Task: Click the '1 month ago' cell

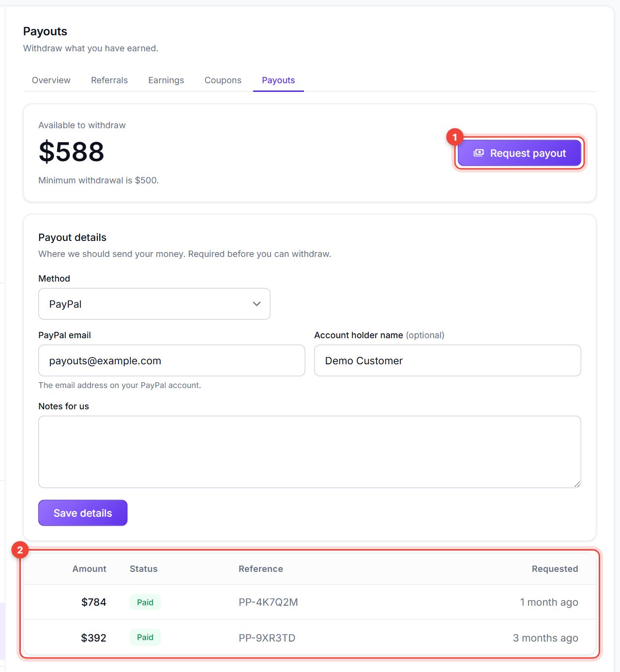Action: click(x=549, y=602)
